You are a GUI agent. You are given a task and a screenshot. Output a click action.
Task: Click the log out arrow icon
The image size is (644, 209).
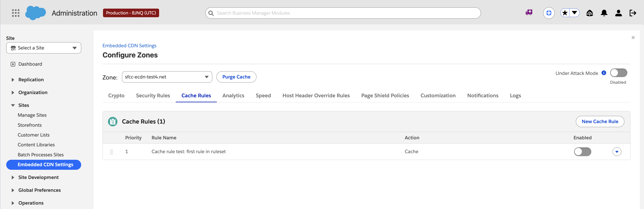pyautogui.click(x=633, y=13)
